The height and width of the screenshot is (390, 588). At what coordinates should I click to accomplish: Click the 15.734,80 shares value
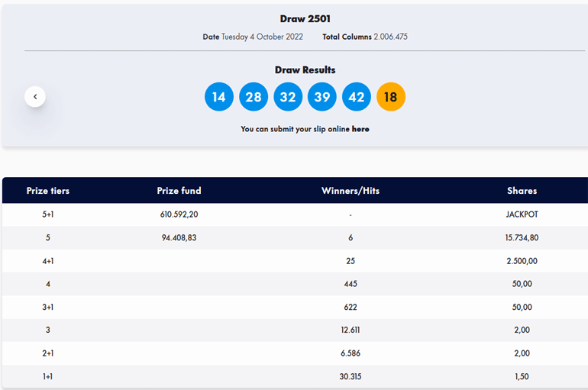pyautogui.click(x=522, y=237)
